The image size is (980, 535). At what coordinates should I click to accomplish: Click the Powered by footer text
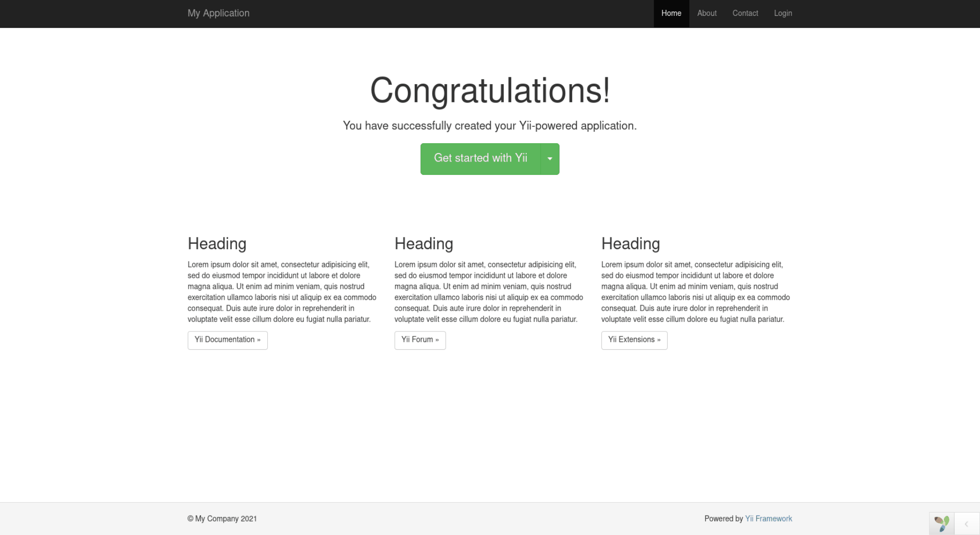pyautogui.click(x=723, y=519)
